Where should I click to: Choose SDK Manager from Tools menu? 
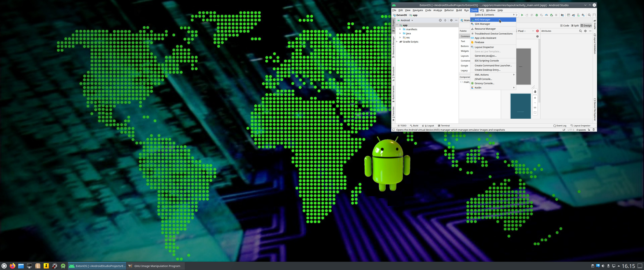(x=493, y=24)
